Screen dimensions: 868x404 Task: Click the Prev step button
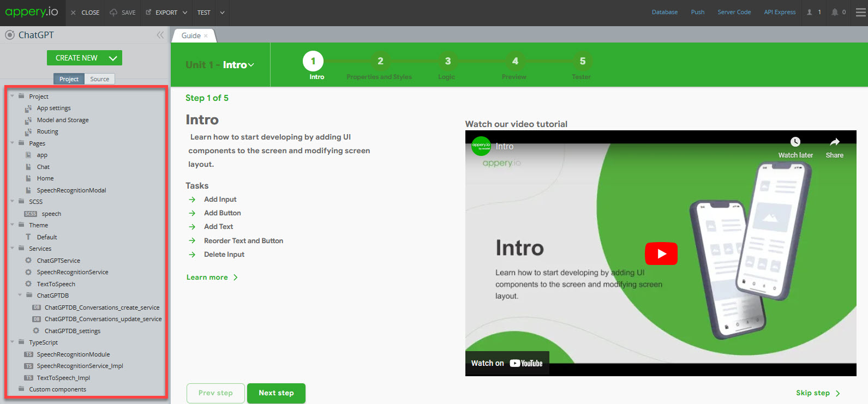215,393
